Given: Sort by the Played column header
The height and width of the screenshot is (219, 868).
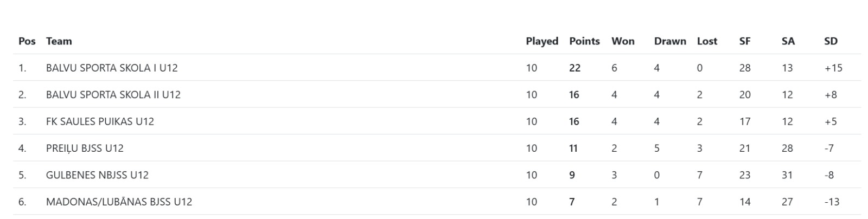Looking at the screenshot, I should 541,41.
